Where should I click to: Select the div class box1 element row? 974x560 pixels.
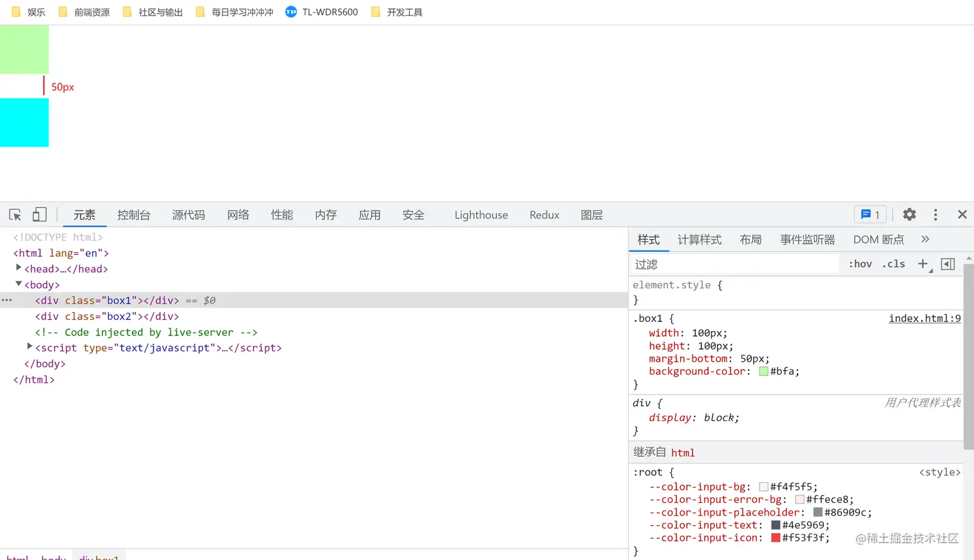click(314, 300)
